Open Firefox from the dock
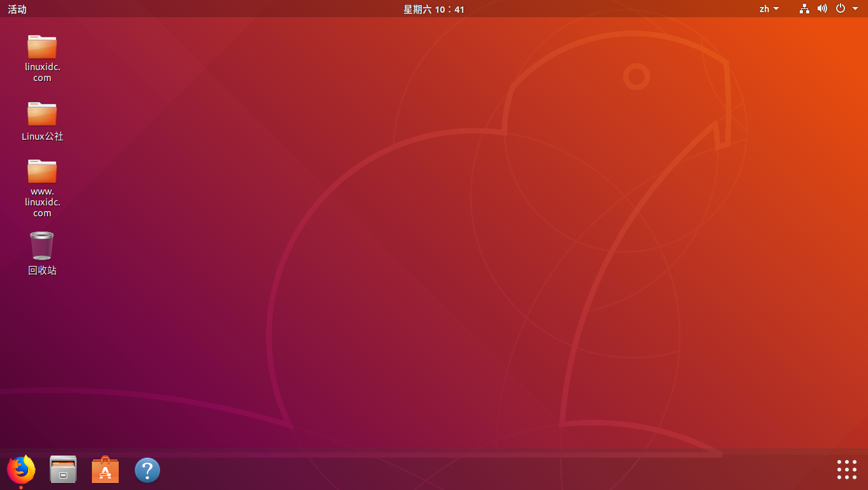This screenshot has height=490, width=868. point(21,470)
